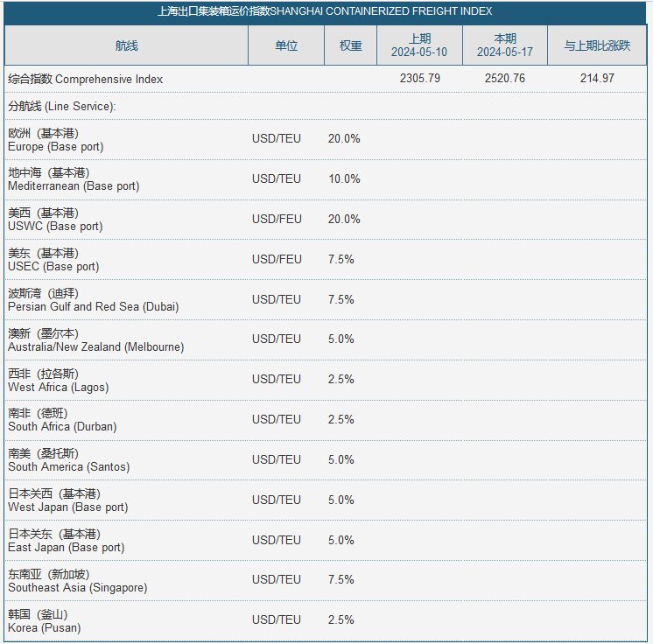
Task: Click the USEC (Base port) route label
Action: click(53, 260)
